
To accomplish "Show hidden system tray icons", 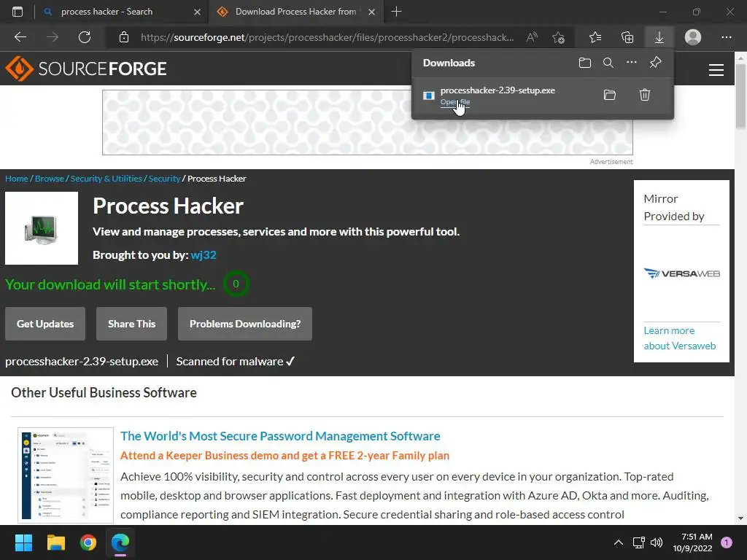I will coord(618,542).
